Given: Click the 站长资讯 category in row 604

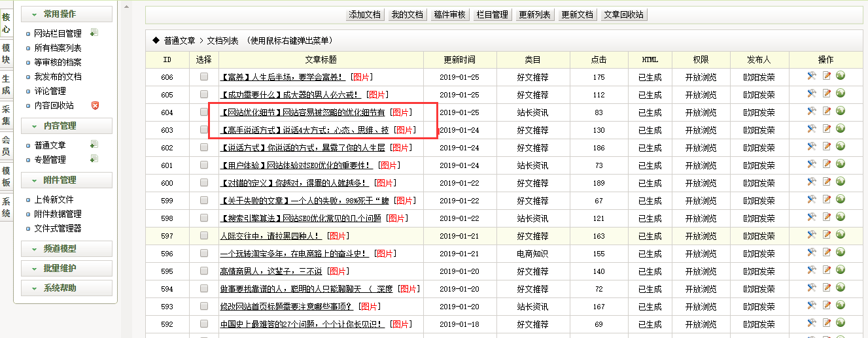Looking at the screenshot, I should (x=533, y=112).
